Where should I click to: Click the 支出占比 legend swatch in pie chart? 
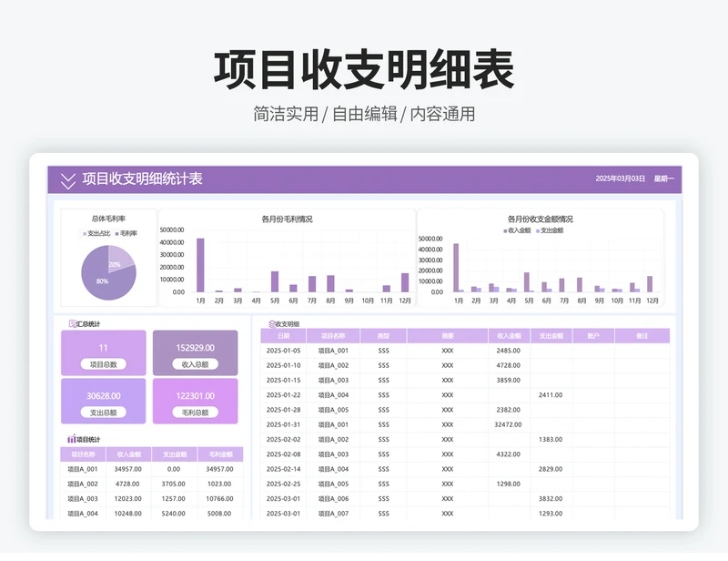pyautogui.click(x=85, y=234)
